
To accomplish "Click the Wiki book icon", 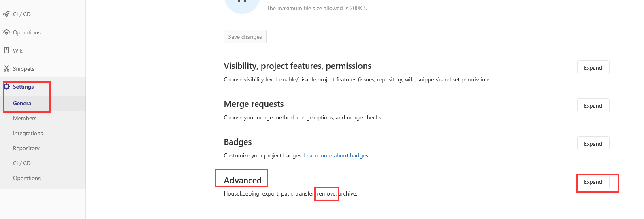I will (x=6, y=50).
